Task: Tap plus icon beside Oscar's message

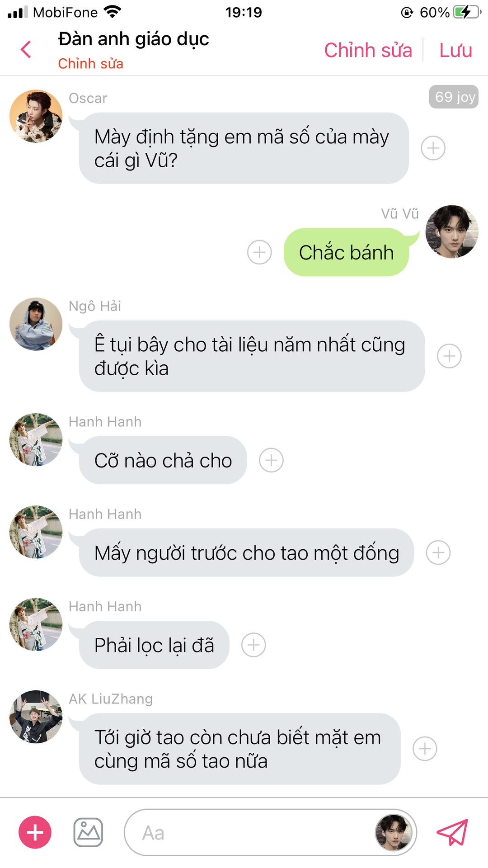Action: [433, 148]
